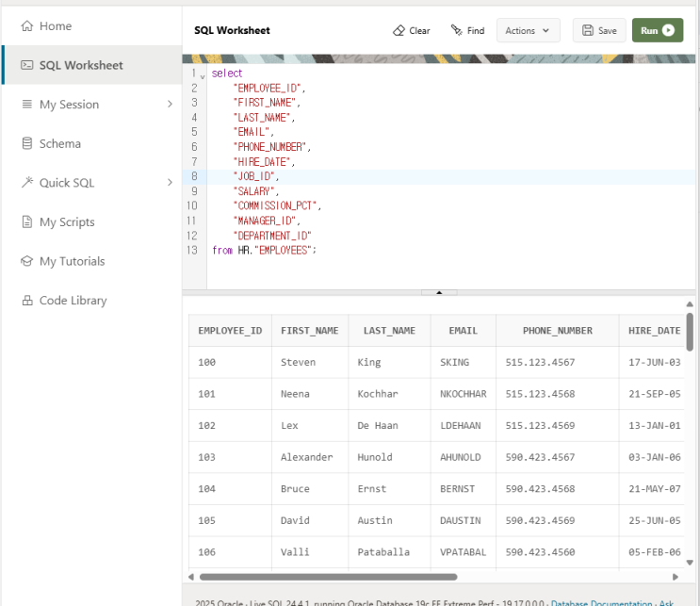Run the SQL query

tap(658, 30)
